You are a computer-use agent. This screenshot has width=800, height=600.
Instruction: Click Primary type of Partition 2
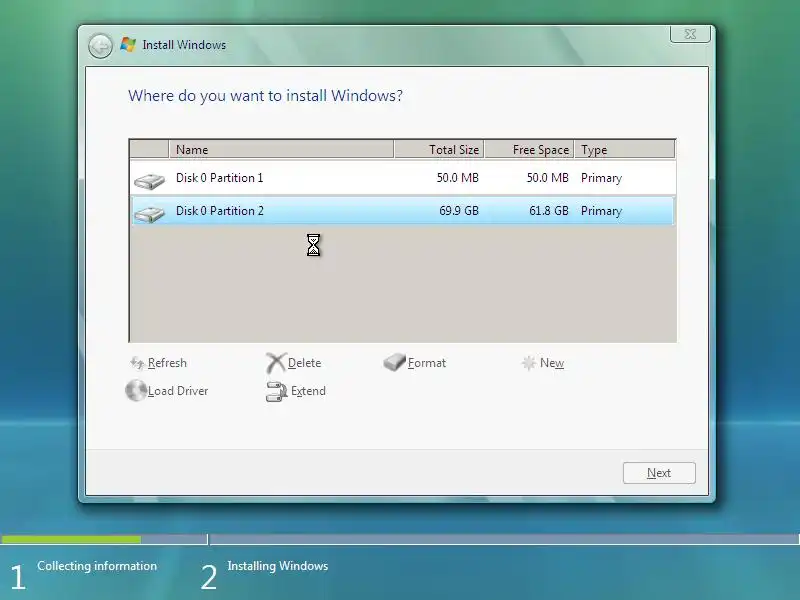point(601,211)
